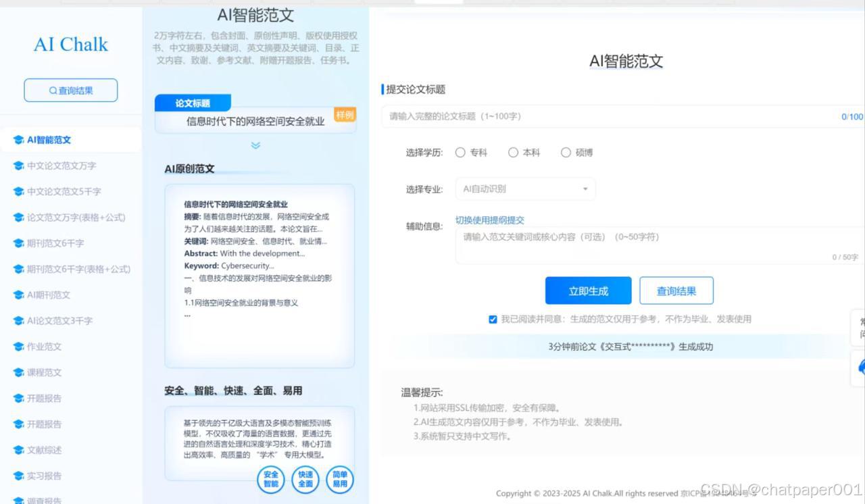
Task: Click the outlined 查询结果 button beside 立即生成
Action: pos(676,291)
